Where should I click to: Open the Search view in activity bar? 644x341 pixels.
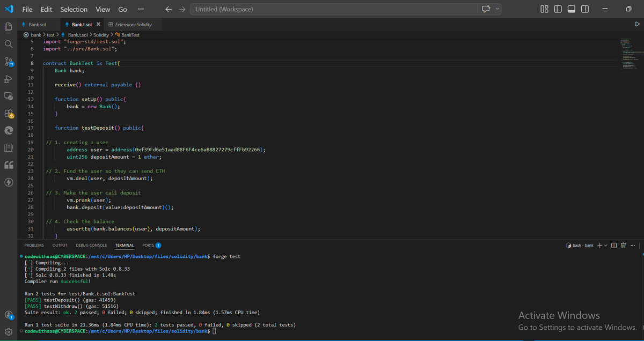(x=8, y=43)
